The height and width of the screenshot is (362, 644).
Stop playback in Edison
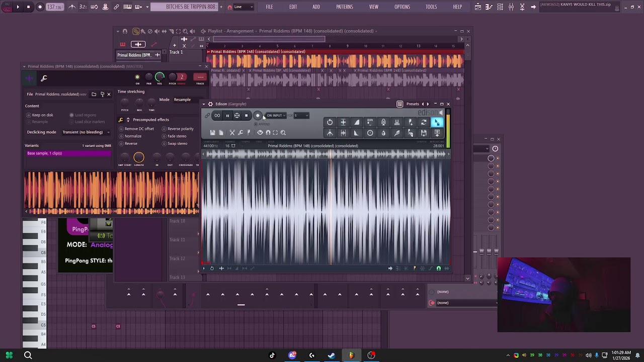[x=246, y=116]
